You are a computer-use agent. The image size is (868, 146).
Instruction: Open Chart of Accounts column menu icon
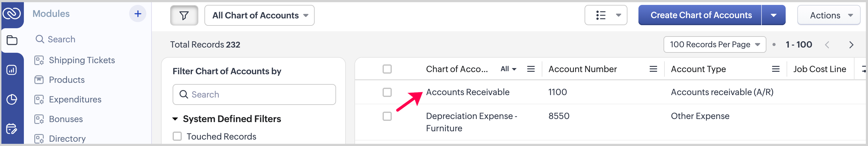531,69
